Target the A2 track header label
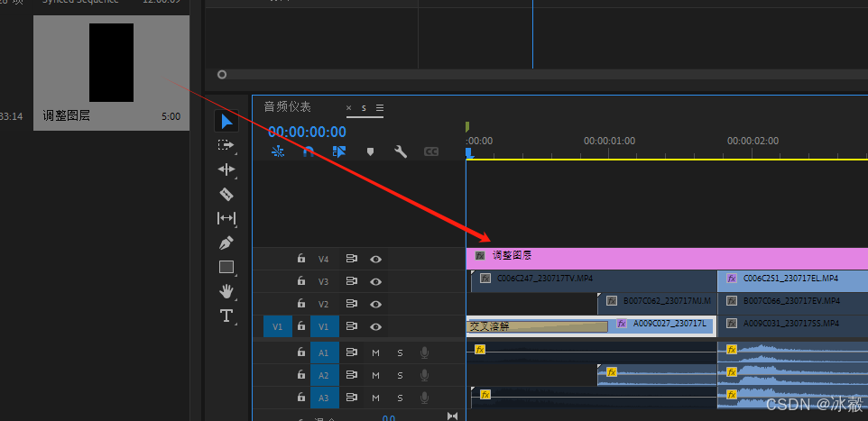The image size is (868, 421). point(323,376)
